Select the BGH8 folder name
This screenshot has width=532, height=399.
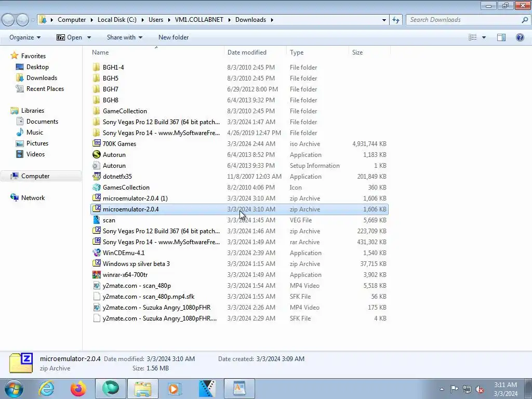pyautogui.click(x=111, y=100)
